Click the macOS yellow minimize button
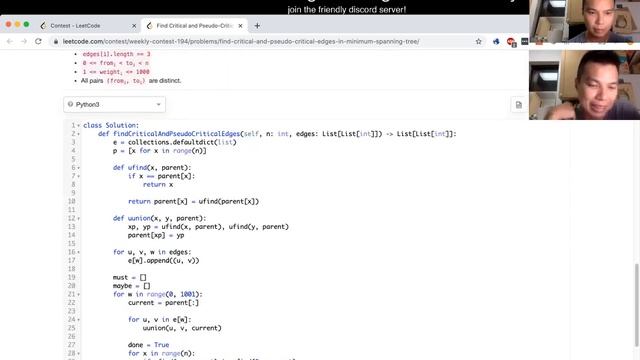 (x=17, y=24)
